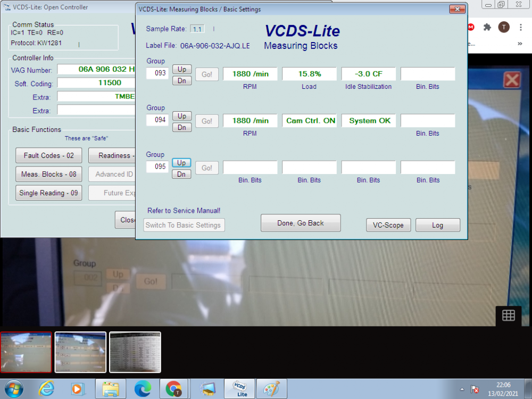Click Go! for group 094

207,121
